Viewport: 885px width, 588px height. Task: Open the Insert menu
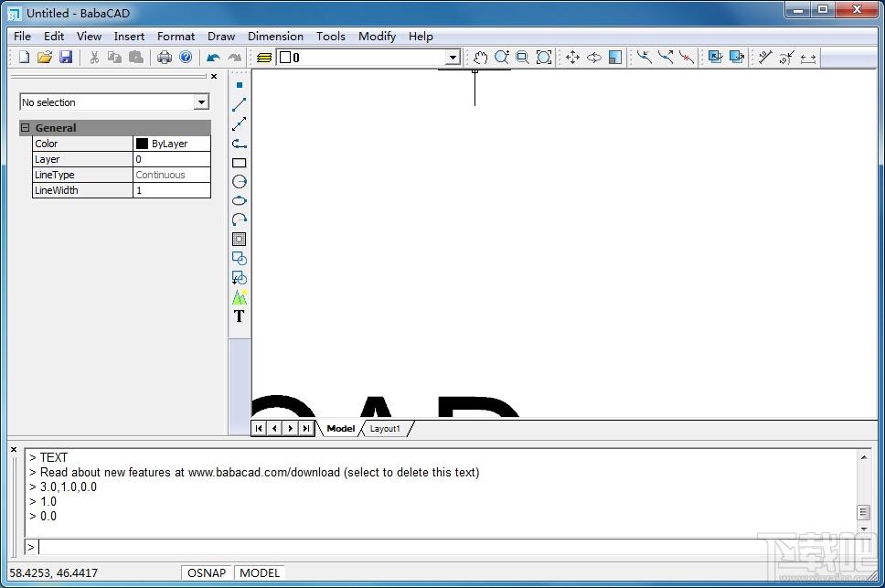129,36
